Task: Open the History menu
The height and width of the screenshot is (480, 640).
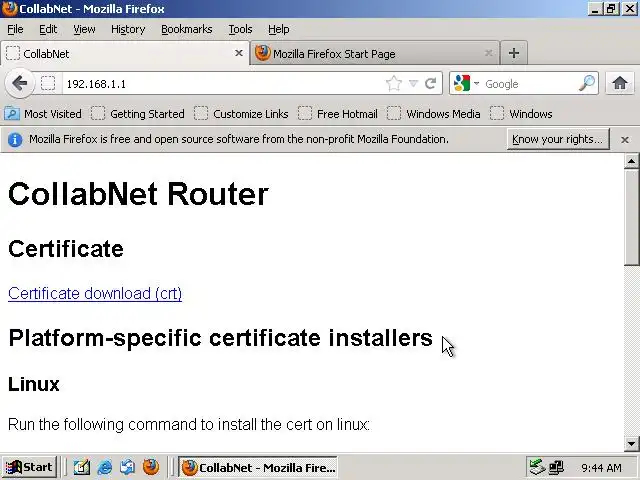Action: click(128, 29)
